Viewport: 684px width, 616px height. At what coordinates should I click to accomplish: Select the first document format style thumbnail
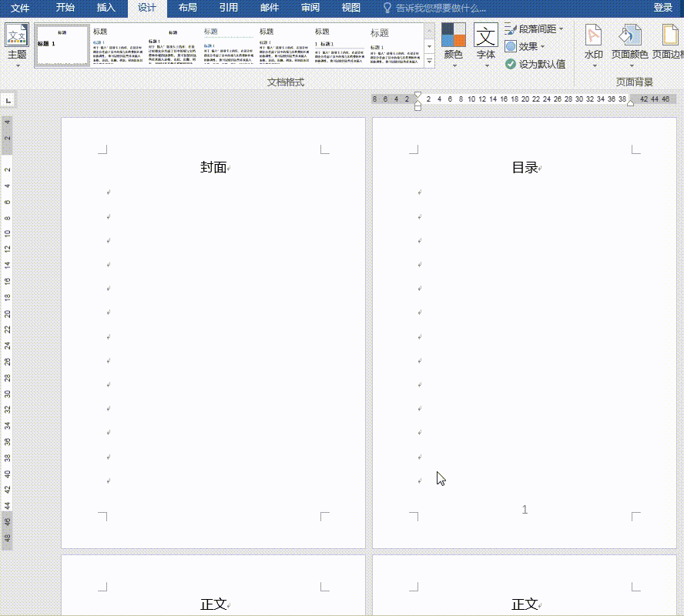click(x=62, y=45)
